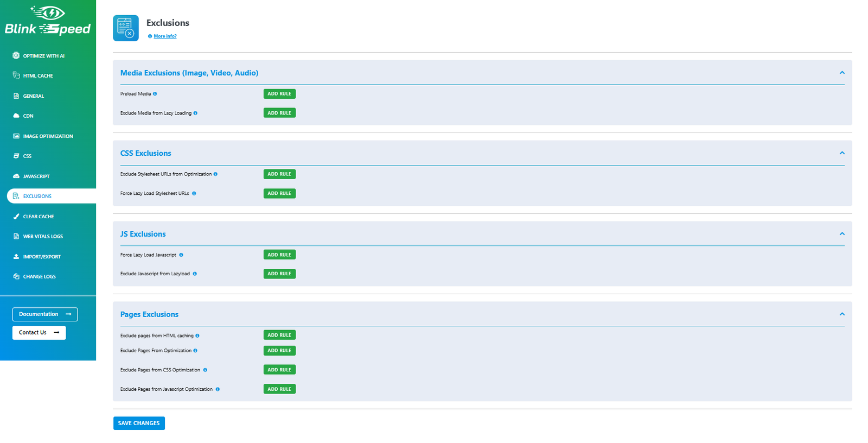Click info icon beside Force Lazy Load Stylesheet URLs

[x=194, y=194]
